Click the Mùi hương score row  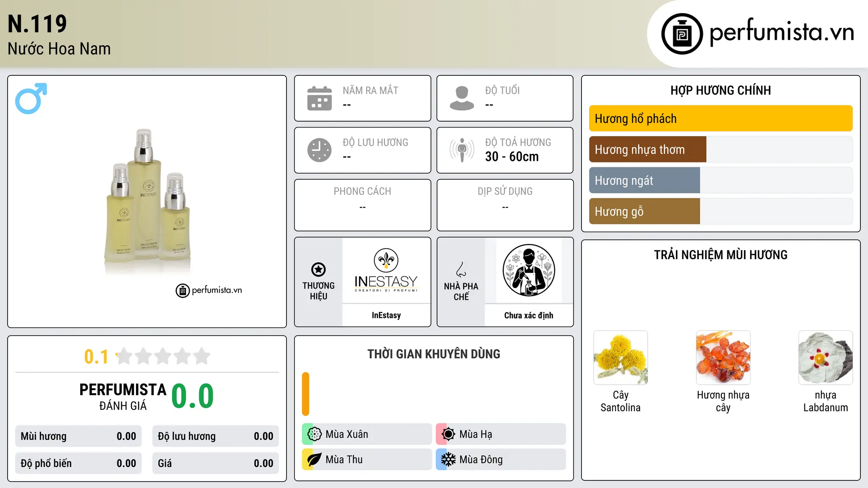click(78, 436)
